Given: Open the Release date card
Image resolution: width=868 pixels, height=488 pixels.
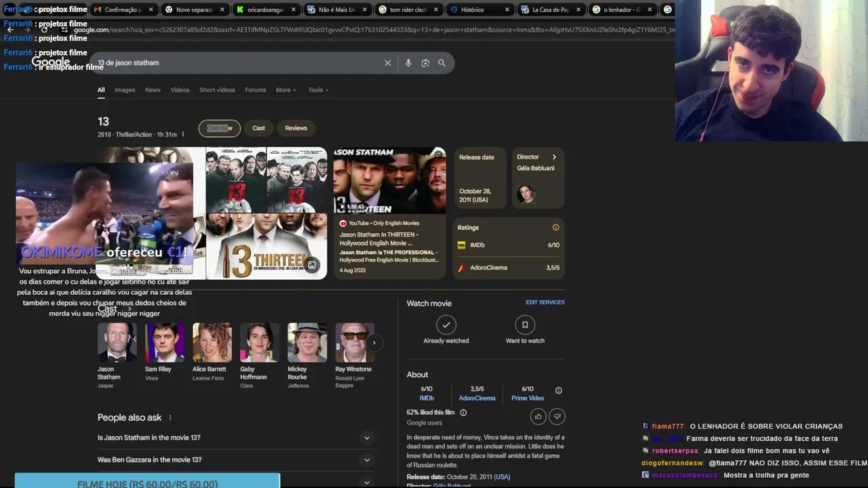Looking at the screenshot, I should [480, 178].
